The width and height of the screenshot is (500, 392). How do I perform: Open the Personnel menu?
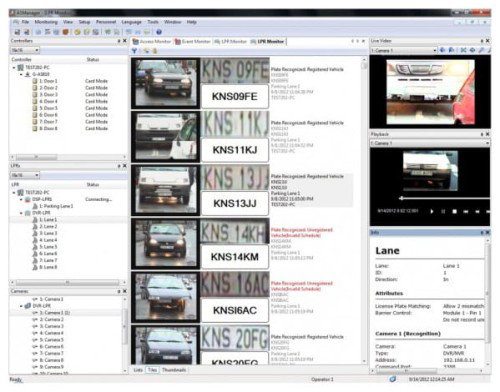pyautogui.click(x=106, y=22)
